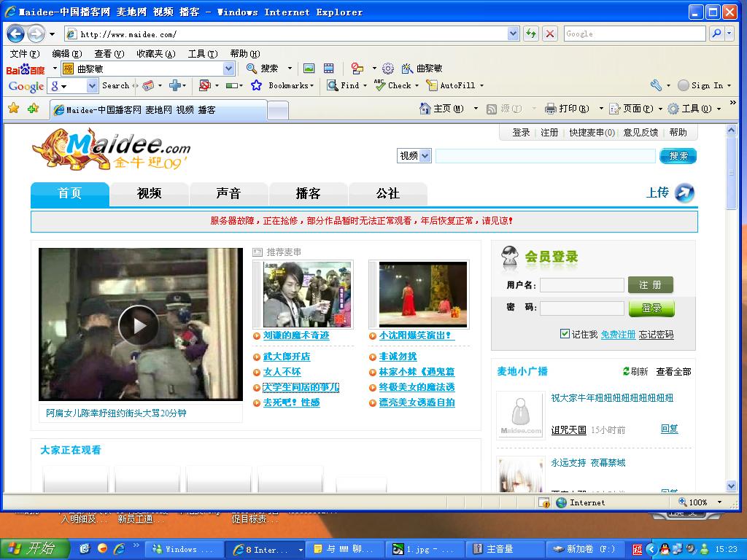The height and width of the screenshot is (560, 747).
Task: Click the 用户名 username input field
Action: click(x=581, y=285)
